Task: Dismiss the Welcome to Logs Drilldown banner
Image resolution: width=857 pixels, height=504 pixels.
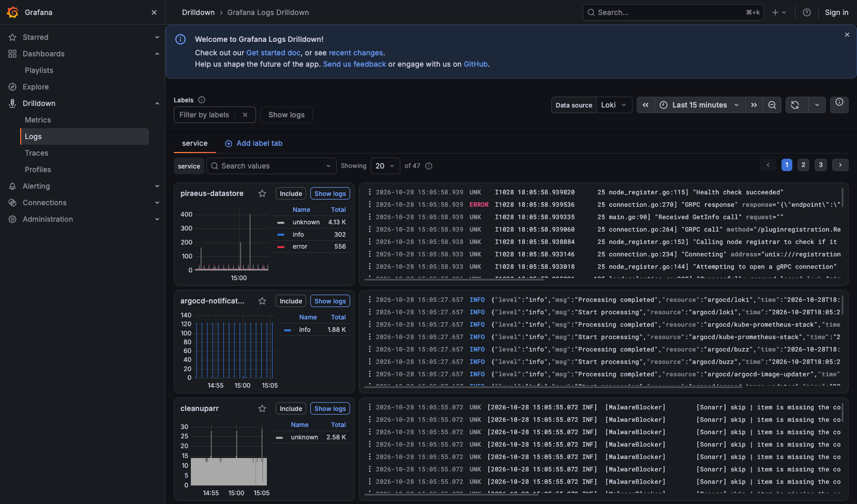Action: tap(847, 35)
